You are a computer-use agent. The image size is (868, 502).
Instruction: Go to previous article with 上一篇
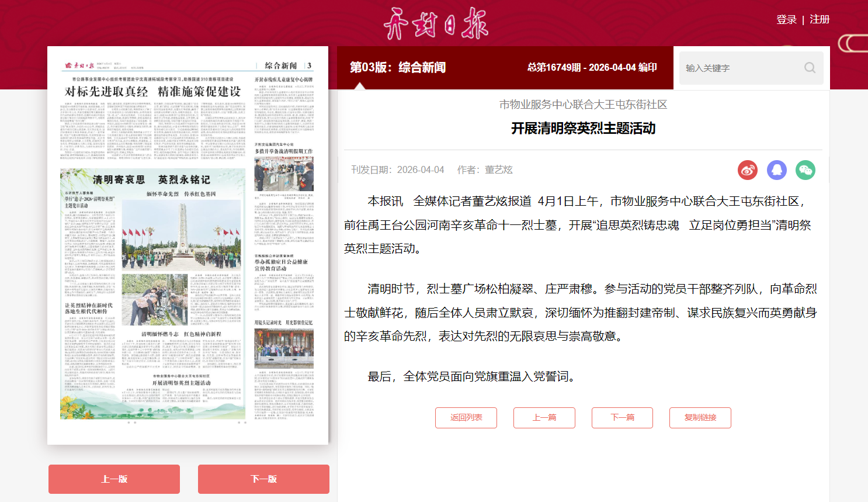coord(544,418)
